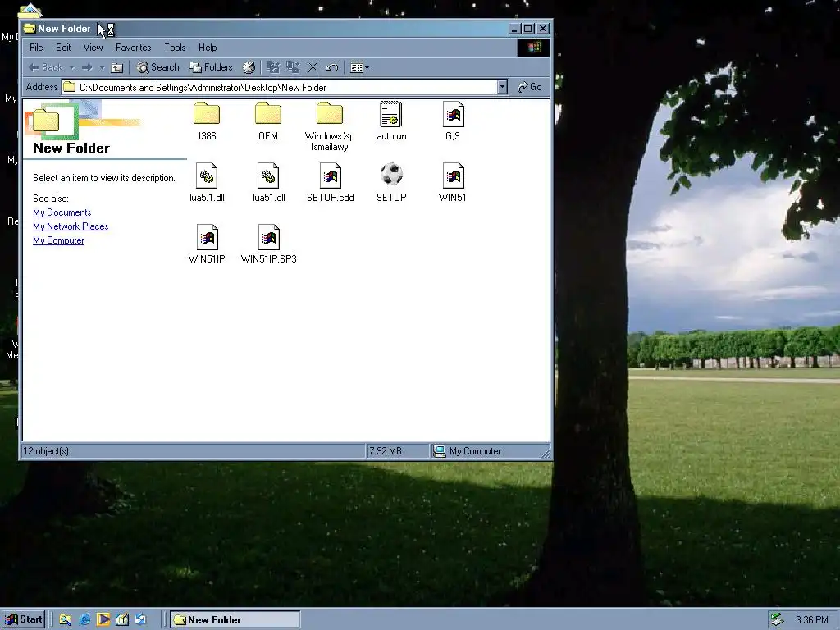
Task: Open the My Network Places link
Action: [x=71, y=226]
